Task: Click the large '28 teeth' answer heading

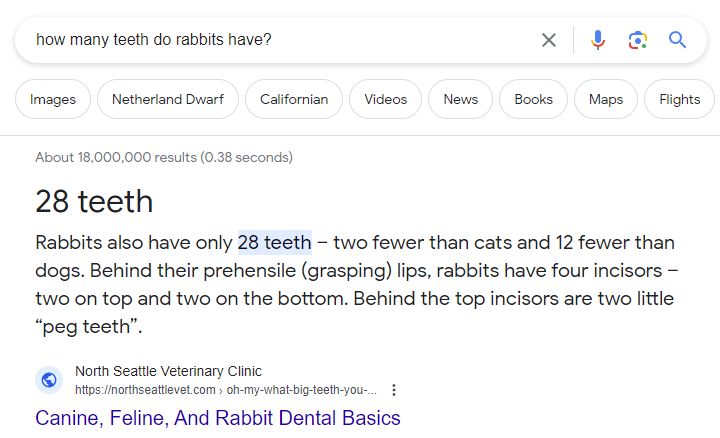Action: click(x=94, y=202)
